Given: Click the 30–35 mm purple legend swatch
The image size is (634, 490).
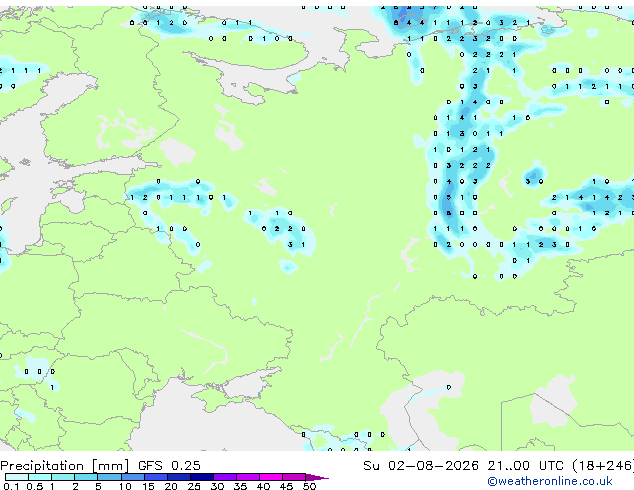Looking at the screenshot, I should (225, 477).
